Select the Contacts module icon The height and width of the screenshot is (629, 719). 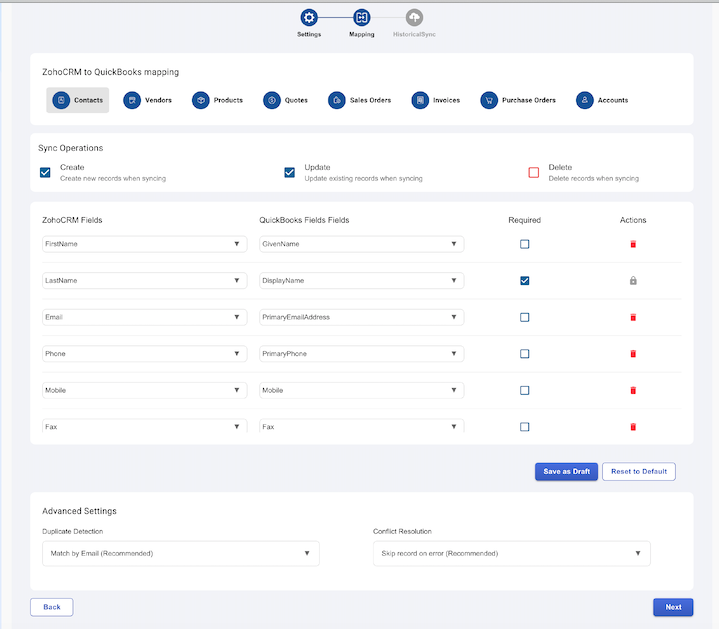pyautogui.click(x=61, y=100)
